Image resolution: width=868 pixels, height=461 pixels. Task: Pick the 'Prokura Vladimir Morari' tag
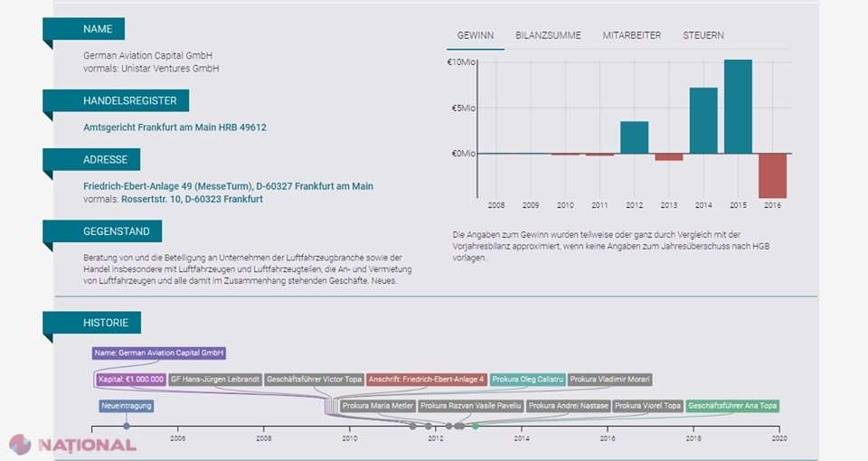[x=610, y=380]
